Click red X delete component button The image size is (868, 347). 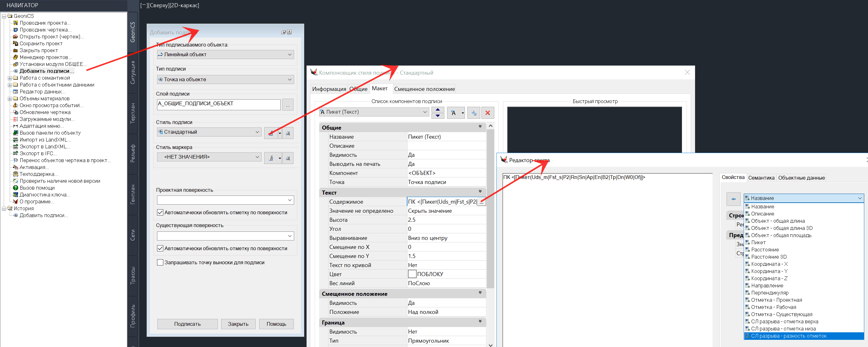487,113
